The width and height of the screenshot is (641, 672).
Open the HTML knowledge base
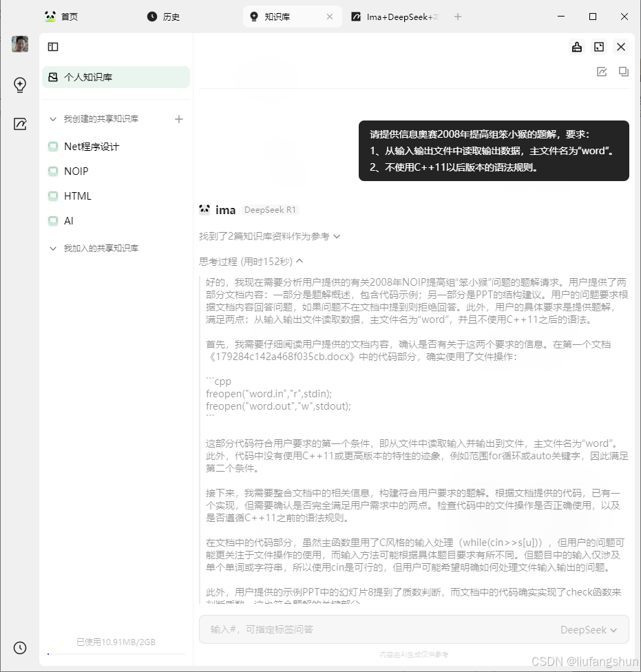pyautogui.click(x=78, y=196)
